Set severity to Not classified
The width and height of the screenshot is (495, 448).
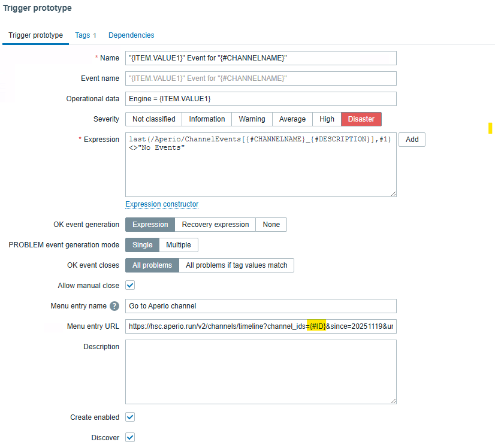tap(153, 119)
